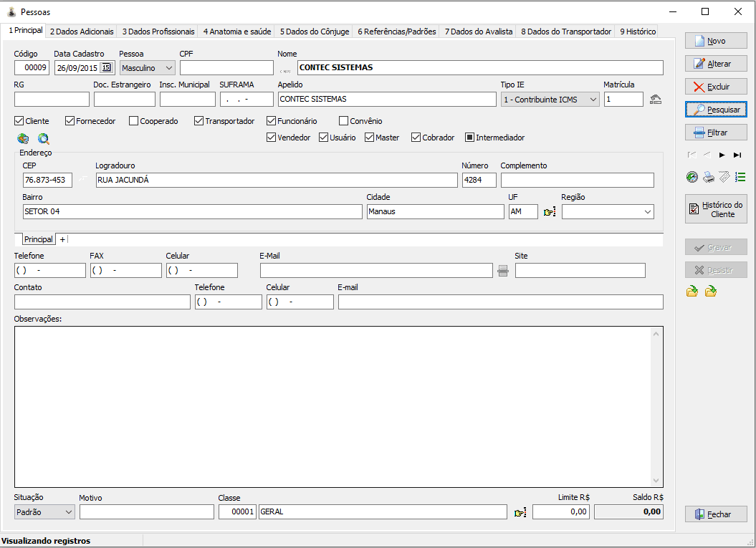The image size is (756, 548).
Task: Click the CEP field
Action: point(47,181)
